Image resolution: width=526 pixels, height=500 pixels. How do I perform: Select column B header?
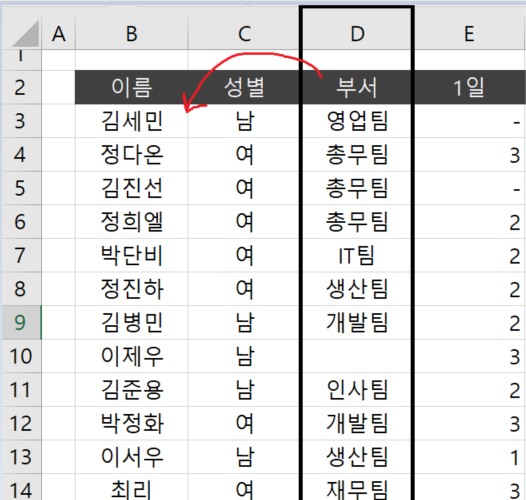[x=132, y=33]
